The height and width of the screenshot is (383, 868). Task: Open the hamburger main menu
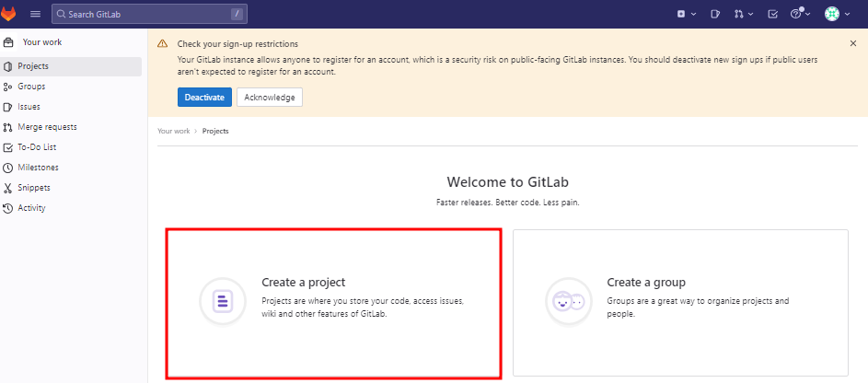coord(35,14)
